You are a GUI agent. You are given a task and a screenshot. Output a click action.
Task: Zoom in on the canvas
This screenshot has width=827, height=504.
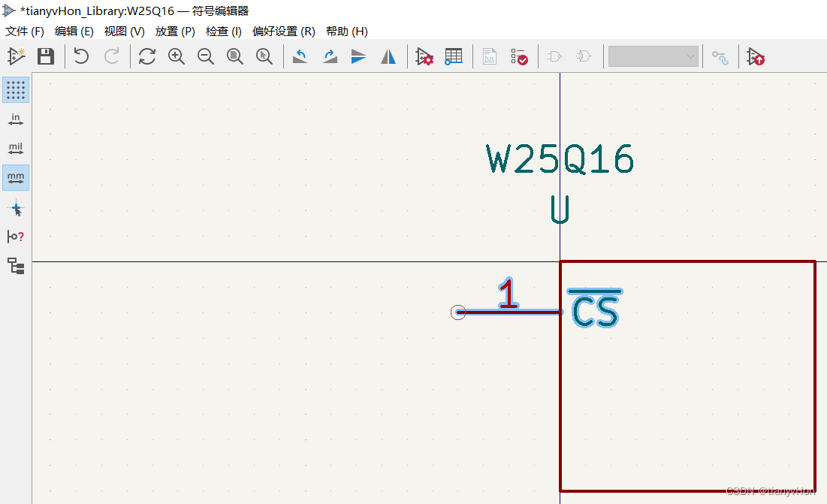point(177,56)
